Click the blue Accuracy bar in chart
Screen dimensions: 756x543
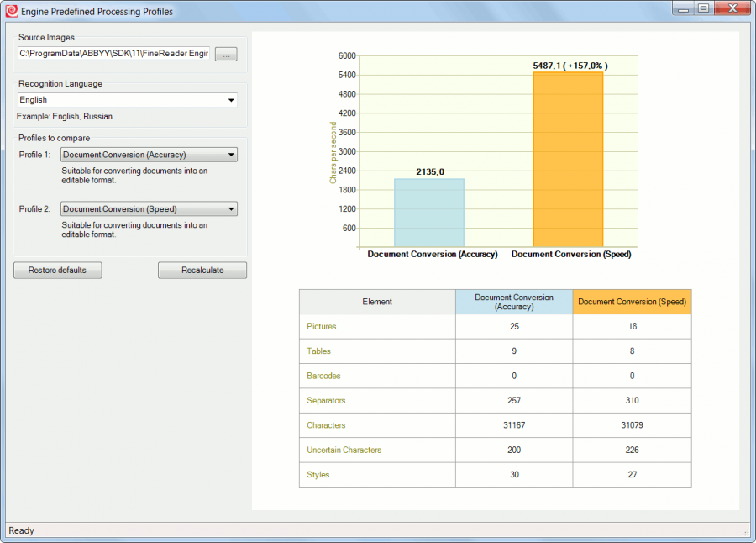pyautogui.click(x=429, y=213)
